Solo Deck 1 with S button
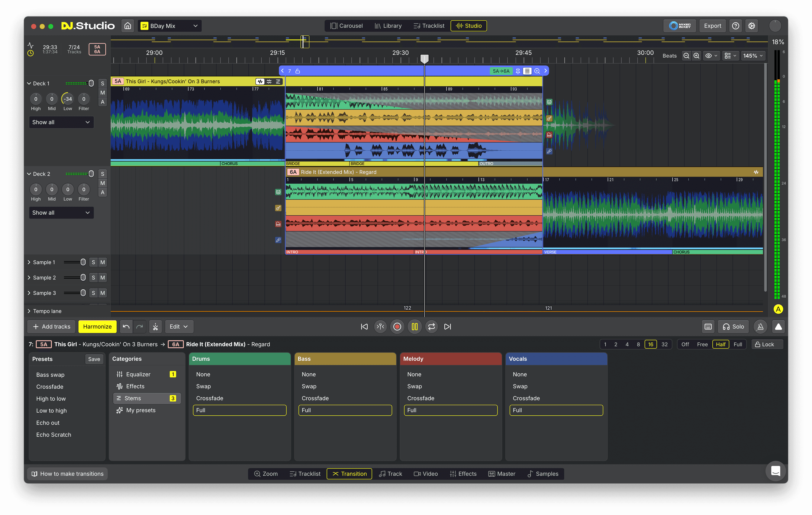This screenshot has height=515, width=812. [103, 83]
